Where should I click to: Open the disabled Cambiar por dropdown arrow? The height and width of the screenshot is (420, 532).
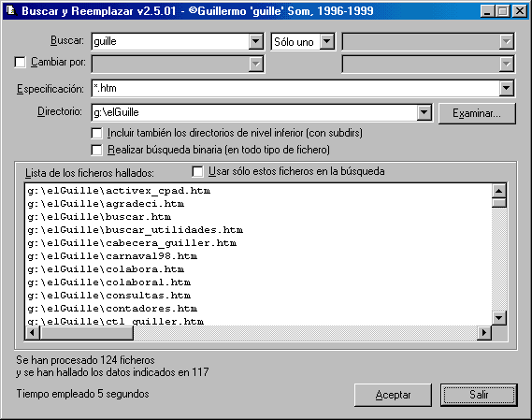(256, 65)
